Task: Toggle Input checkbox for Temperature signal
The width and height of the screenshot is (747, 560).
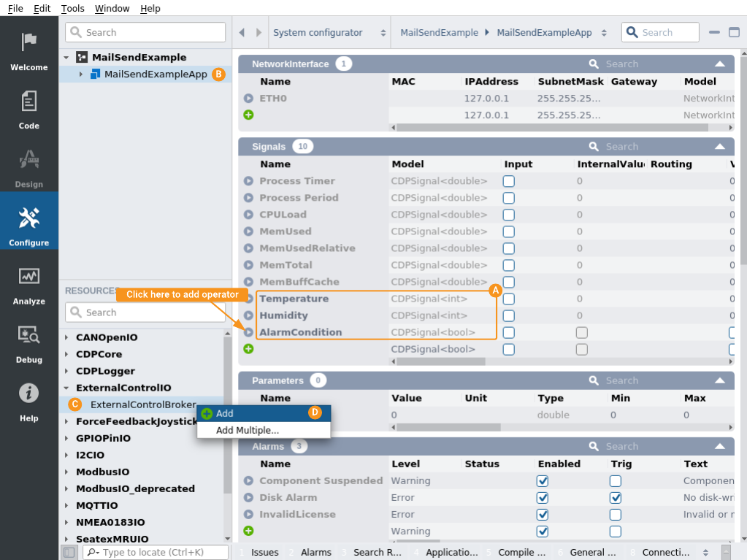Action: coord(509,299)
